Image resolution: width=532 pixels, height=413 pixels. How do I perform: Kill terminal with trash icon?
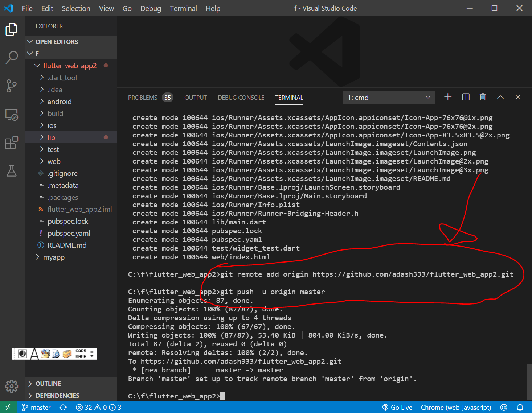[483, 97]
